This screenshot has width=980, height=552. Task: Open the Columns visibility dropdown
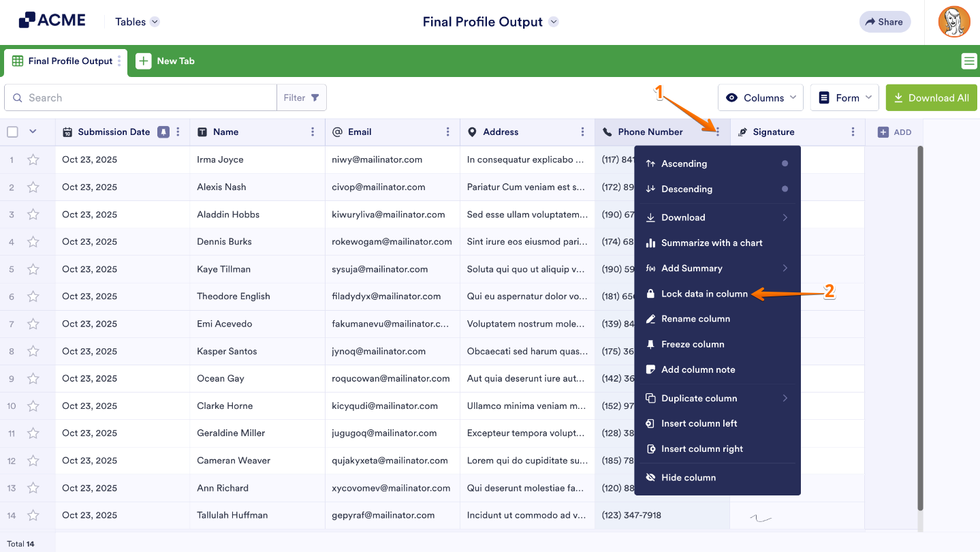coord(761,98)
